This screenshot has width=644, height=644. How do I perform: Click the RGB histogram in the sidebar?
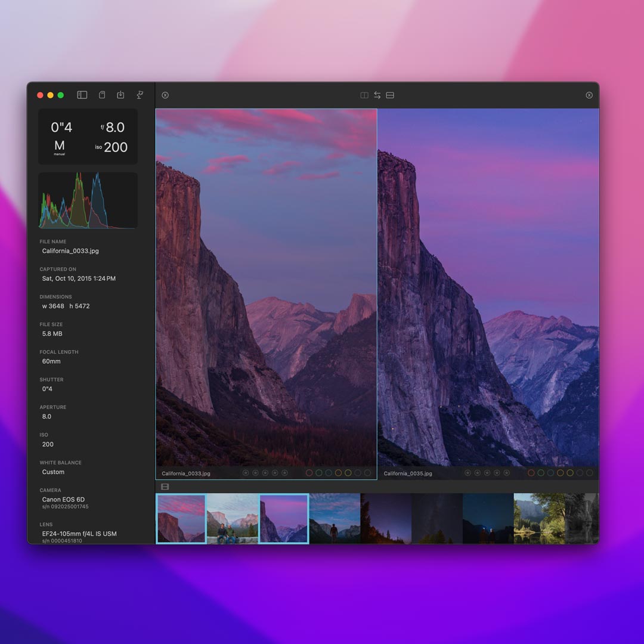point(88,200)
